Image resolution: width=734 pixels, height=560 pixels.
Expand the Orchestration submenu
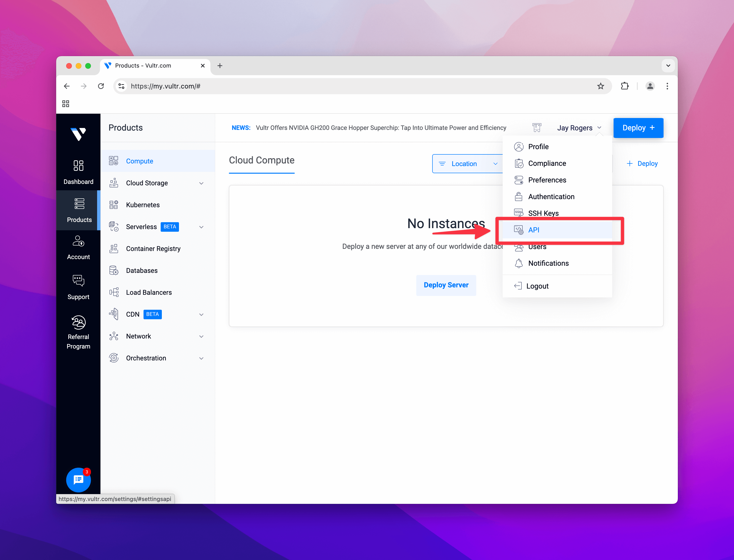pos(201,358)
